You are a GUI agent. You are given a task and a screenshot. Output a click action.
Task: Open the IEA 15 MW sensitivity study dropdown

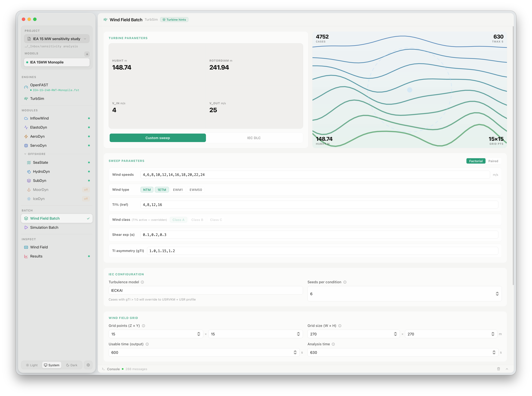click(x=57, y=39)
